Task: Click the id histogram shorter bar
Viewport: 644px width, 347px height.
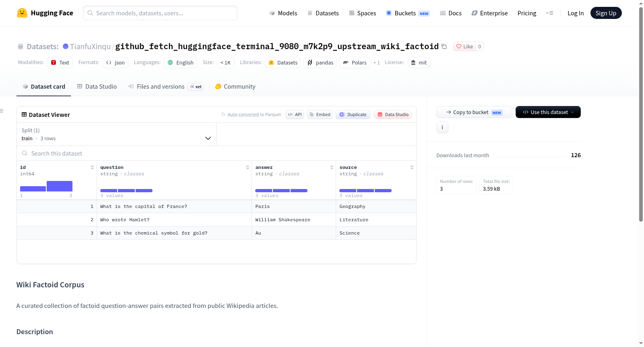Action: pyautogui.click(x=33, y=189)
